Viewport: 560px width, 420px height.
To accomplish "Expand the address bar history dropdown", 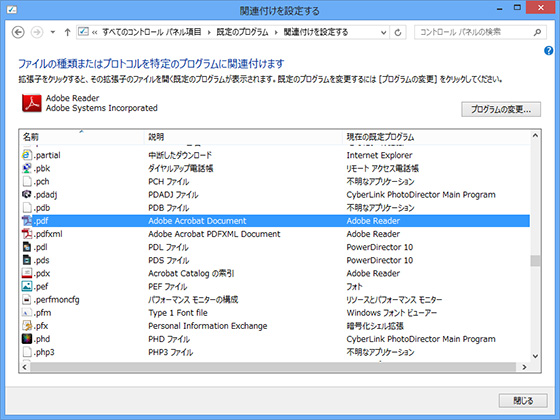I will coord(383,32).
